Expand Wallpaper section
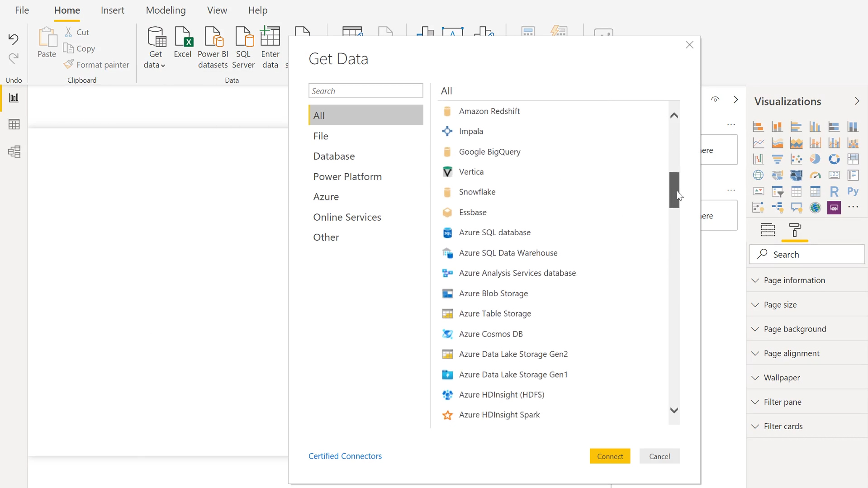Viewport: 868px width, 488px height. 807,378
